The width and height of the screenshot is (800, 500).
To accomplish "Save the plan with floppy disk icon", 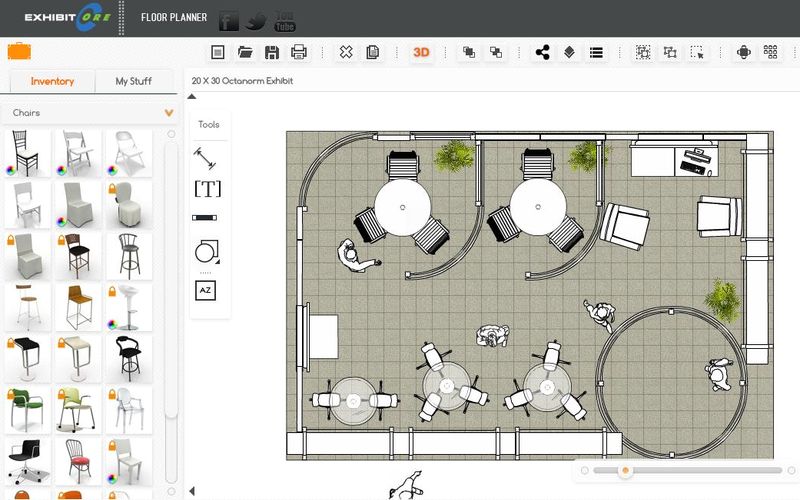I will [272, 52].
